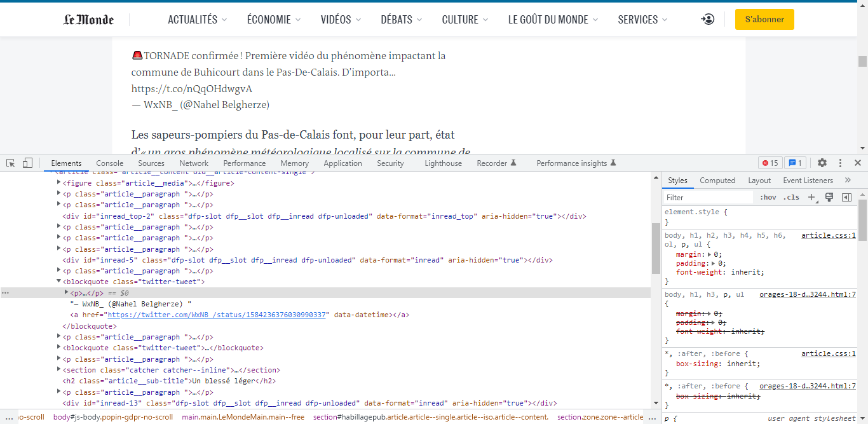Toggle the device emulation toolbar

click(x=27, y=163)
